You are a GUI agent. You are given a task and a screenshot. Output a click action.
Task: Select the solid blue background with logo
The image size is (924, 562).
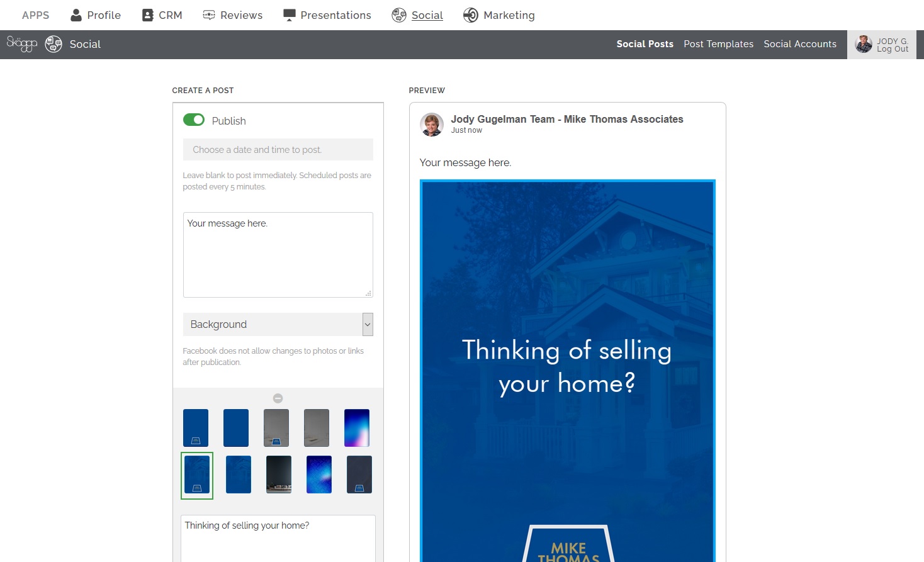click(196, 428)
